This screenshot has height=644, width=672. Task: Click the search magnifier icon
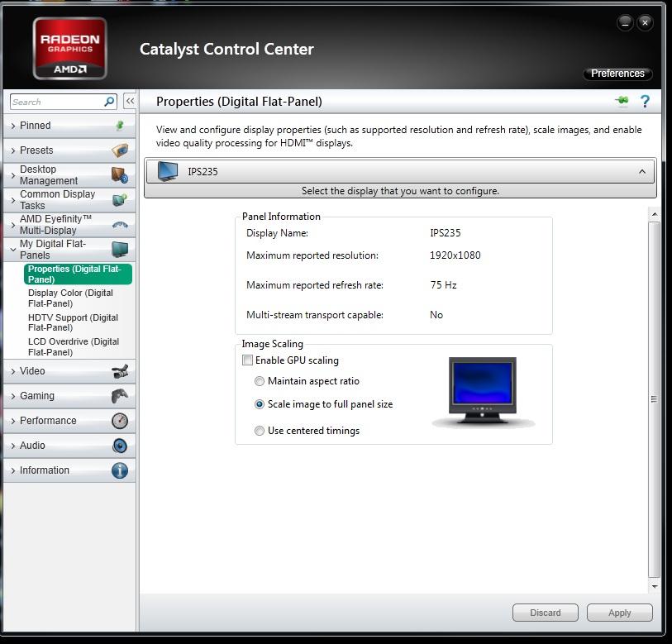click(109, 102)
